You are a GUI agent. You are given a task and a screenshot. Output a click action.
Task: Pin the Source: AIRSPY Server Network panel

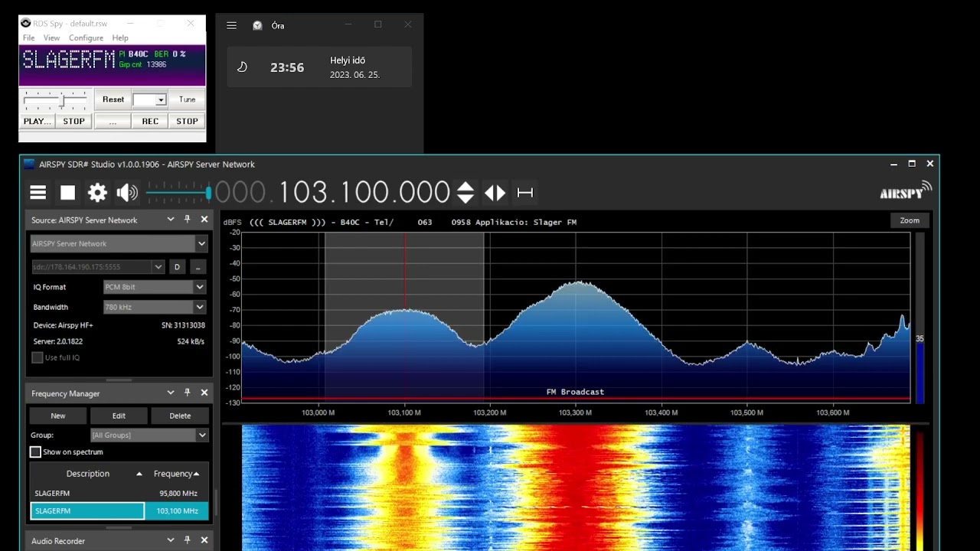(187, 220)
